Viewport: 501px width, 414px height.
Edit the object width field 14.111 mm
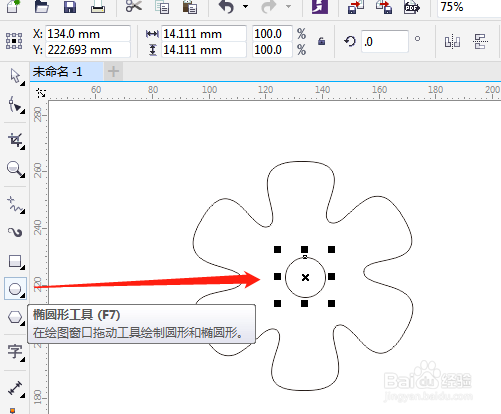click(204, 34)
